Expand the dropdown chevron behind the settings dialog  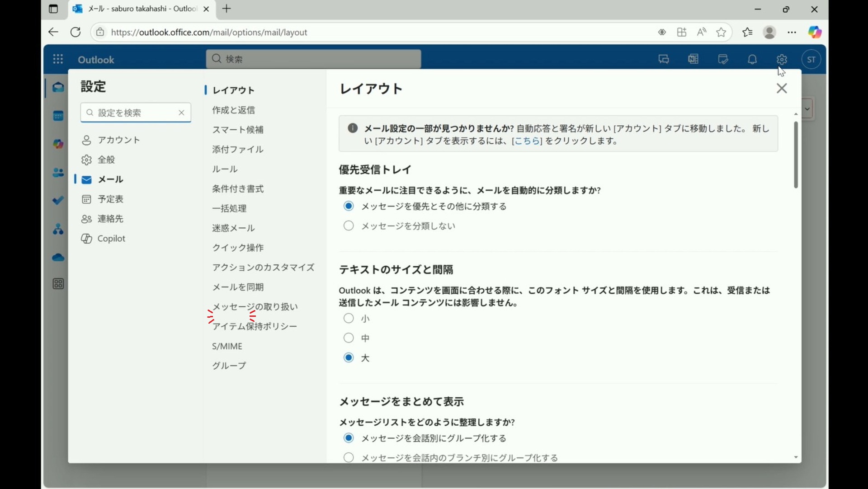click(x=807, y=109)
